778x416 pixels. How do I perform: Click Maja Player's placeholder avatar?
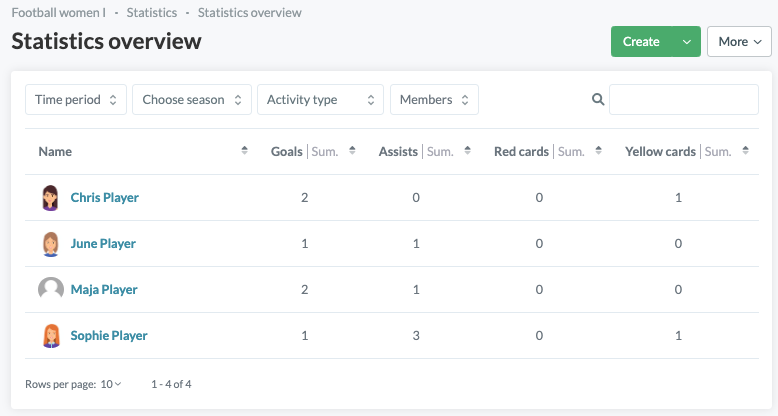point(51,289)
